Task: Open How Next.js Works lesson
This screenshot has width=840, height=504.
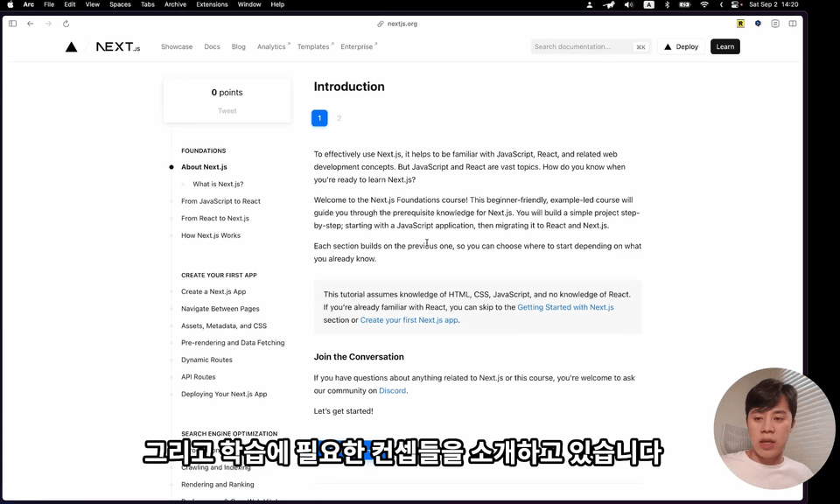Action: [x=211, y=235]
